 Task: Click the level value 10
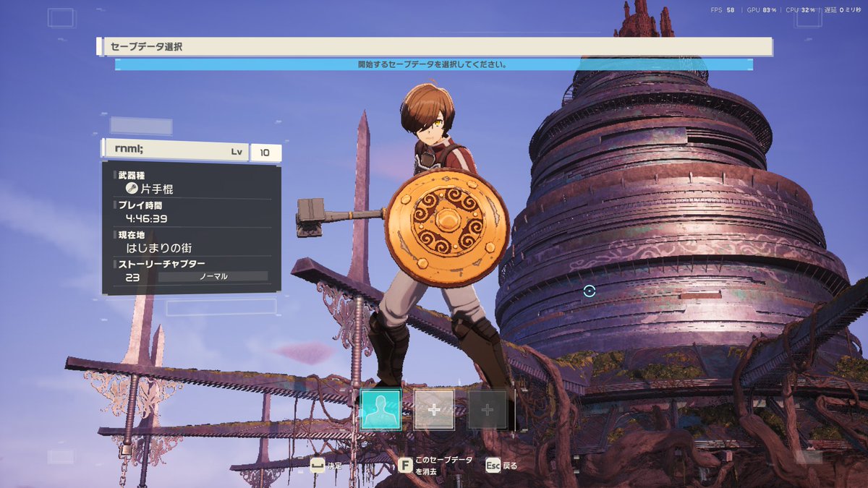[265, 153]
